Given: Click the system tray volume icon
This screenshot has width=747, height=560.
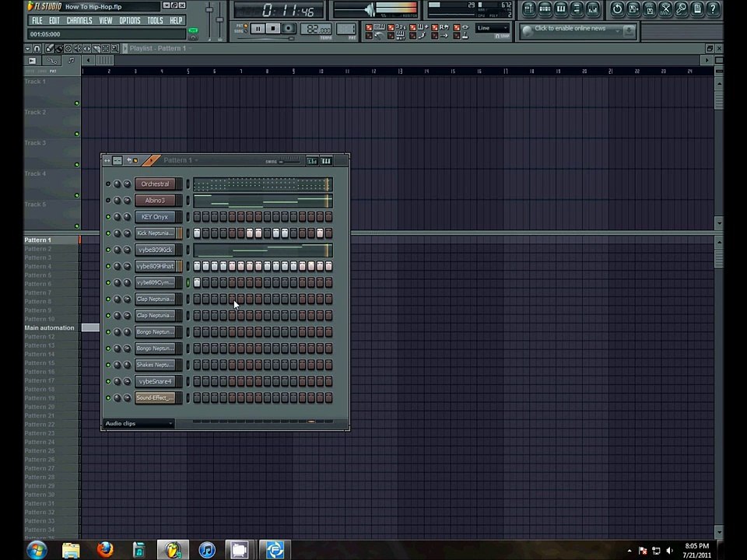Looking at the screenshot, I should (x=669, y=551).
